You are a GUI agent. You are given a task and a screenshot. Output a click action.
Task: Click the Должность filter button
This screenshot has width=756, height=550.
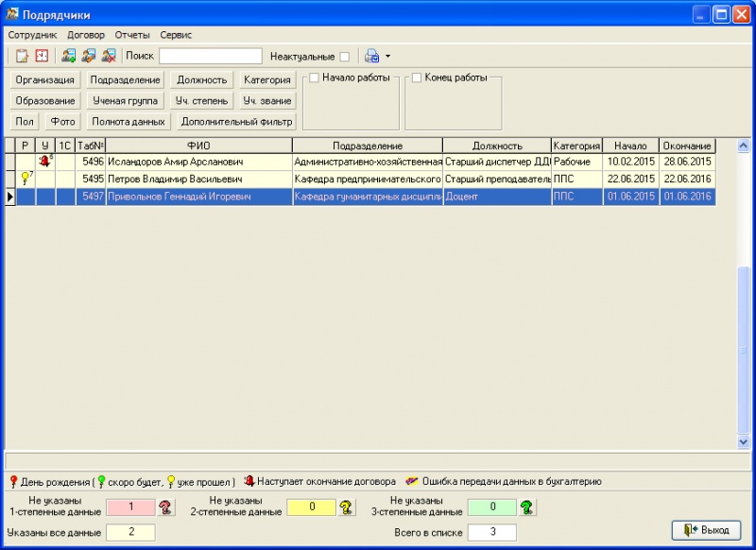click(x=201, y=80)
